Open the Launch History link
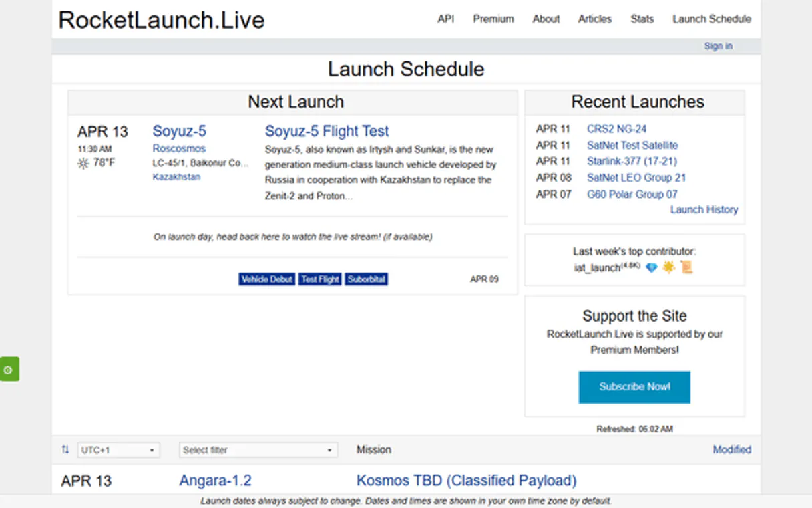Viewport: 812px width, 508px height. 704,209
